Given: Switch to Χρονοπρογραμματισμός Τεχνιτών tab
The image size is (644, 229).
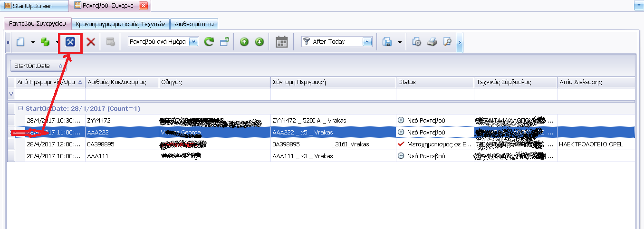Looking at the screenshot, I should [121, 23].
